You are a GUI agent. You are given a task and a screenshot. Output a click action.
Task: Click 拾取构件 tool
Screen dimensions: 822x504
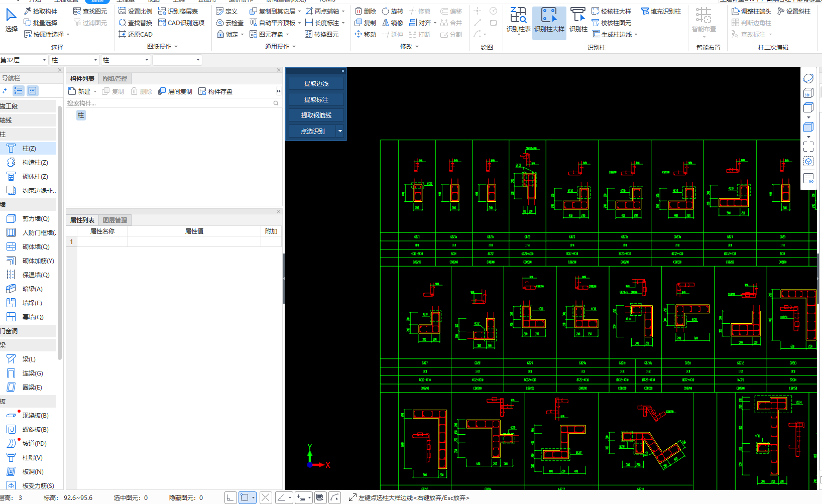point(41,11)
